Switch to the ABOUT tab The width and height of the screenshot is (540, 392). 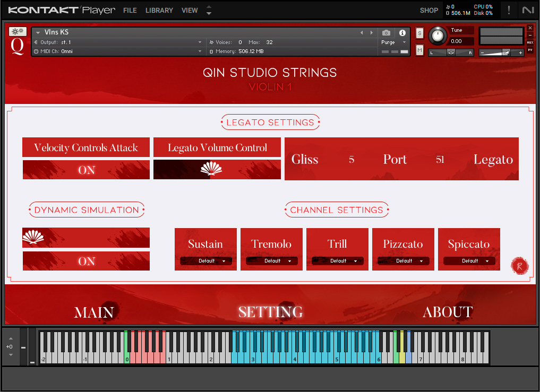448,312
